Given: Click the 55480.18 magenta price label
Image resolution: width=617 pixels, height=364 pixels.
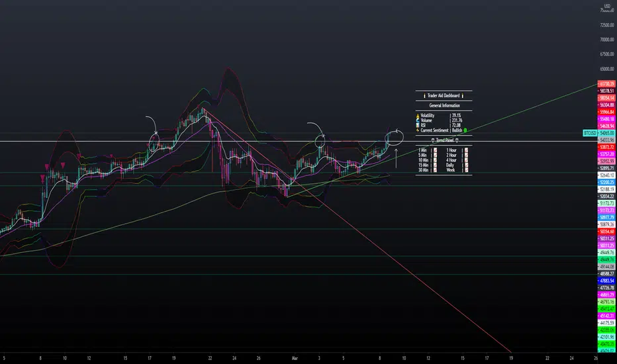Looking at the screenshot, I should 606,119.
